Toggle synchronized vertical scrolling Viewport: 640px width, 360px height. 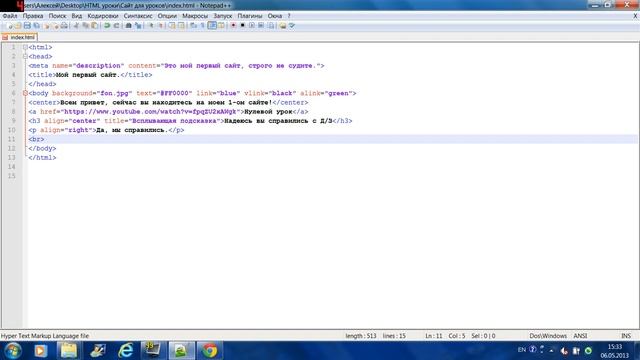[x=172, y=26]
